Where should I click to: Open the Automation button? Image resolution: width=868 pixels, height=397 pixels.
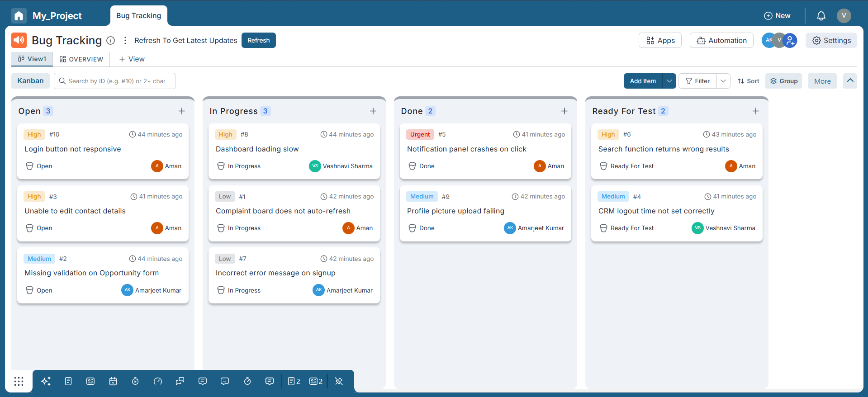point(721,40)
